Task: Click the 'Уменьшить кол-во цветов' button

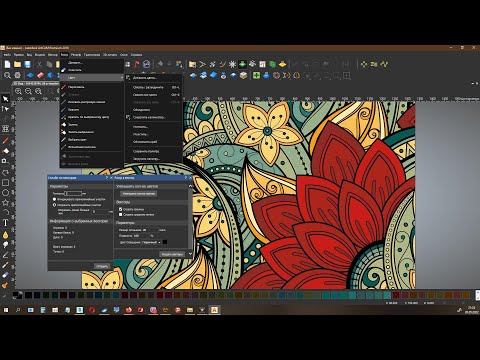Action: [x=139, y=194]
